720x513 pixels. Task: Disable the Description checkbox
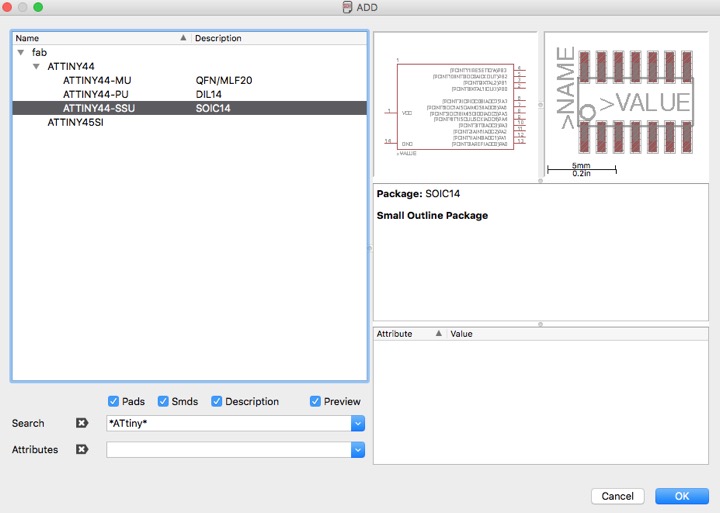click(216, 401)
